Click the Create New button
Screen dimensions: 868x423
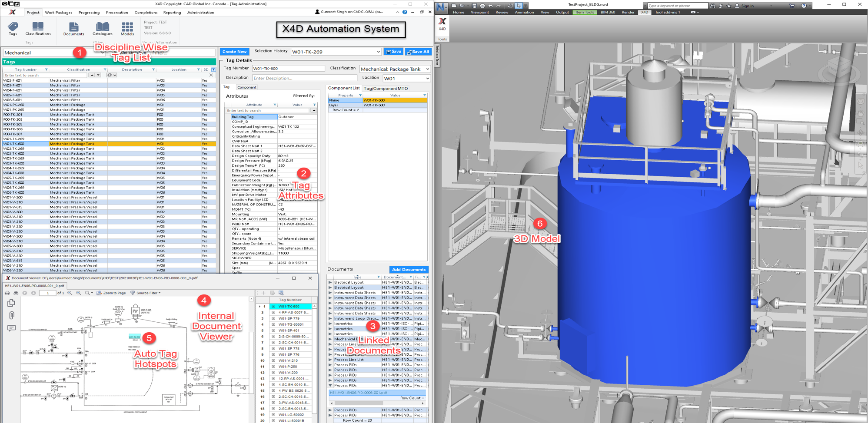(x=234, y=52)
